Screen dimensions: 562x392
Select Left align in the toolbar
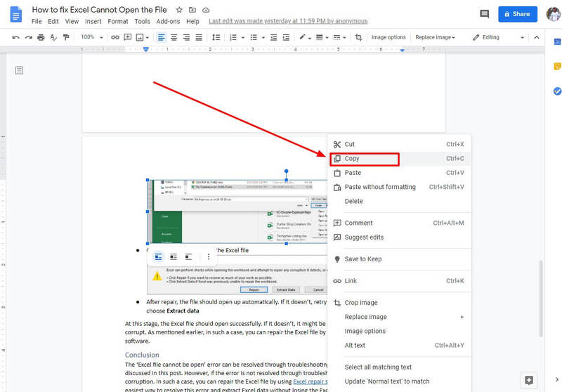[162, 37]
